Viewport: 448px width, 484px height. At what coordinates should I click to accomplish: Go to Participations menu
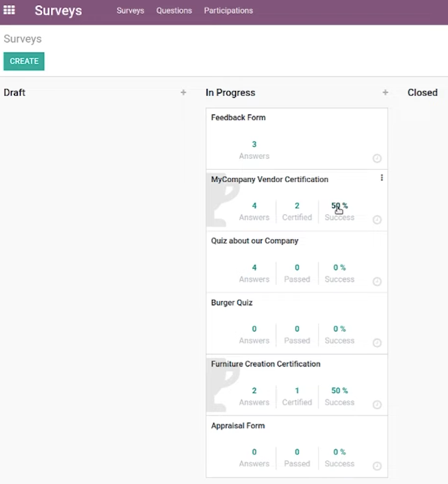[228, 10]
